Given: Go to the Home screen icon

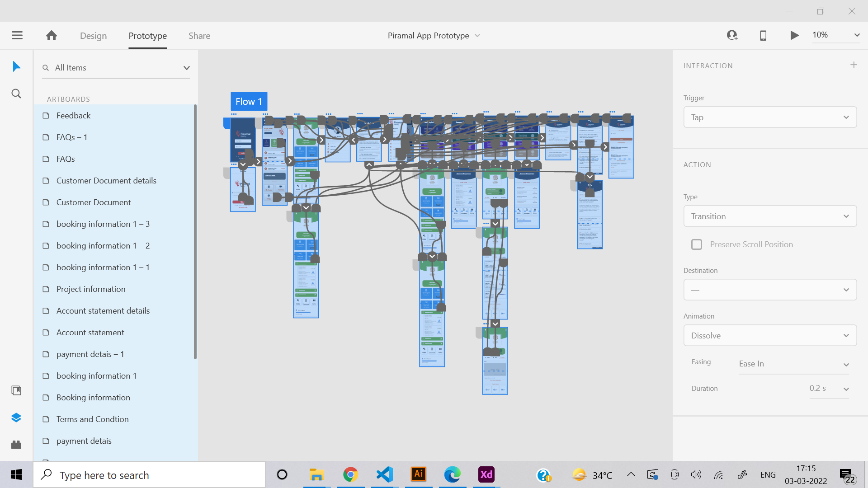Looking at the screenshot, I should 52,35.
